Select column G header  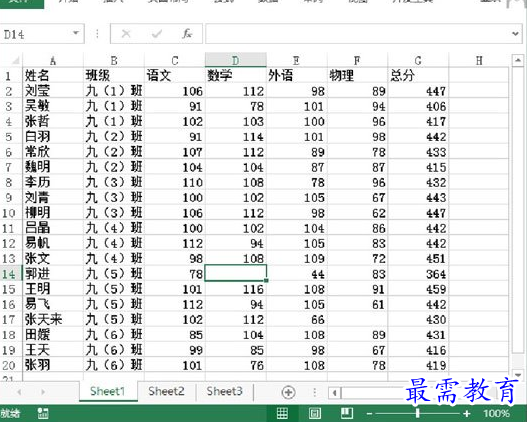coord(418,60)
